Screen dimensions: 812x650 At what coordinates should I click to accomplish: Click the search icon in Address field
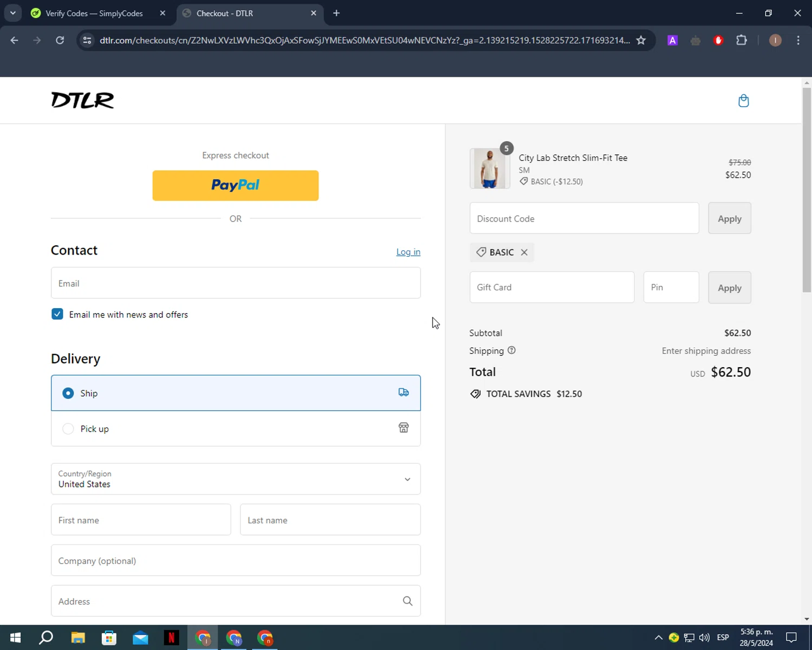coord(408,601)
